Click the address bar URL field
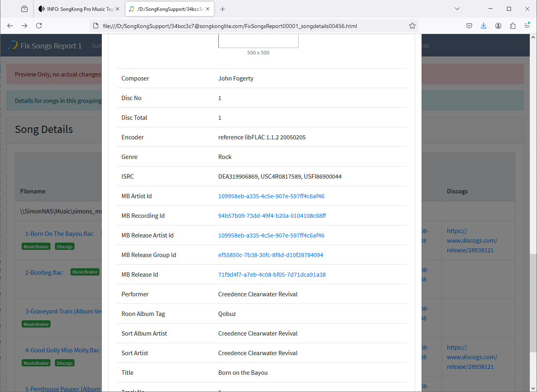The width and height of the screenshot is (537, 392). coord(254,26)
